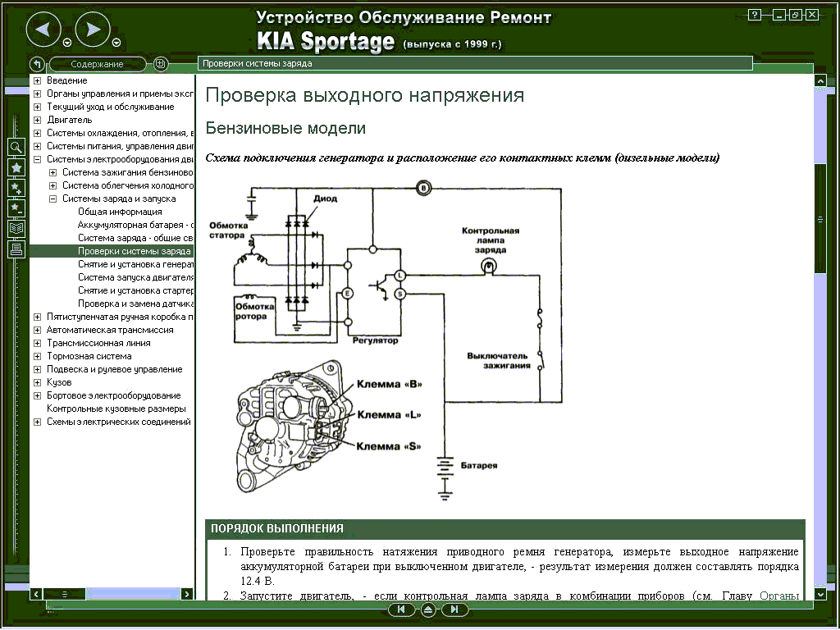Expand Схемы электрических соединений node

pyautogui.click(x=38, y=422)
